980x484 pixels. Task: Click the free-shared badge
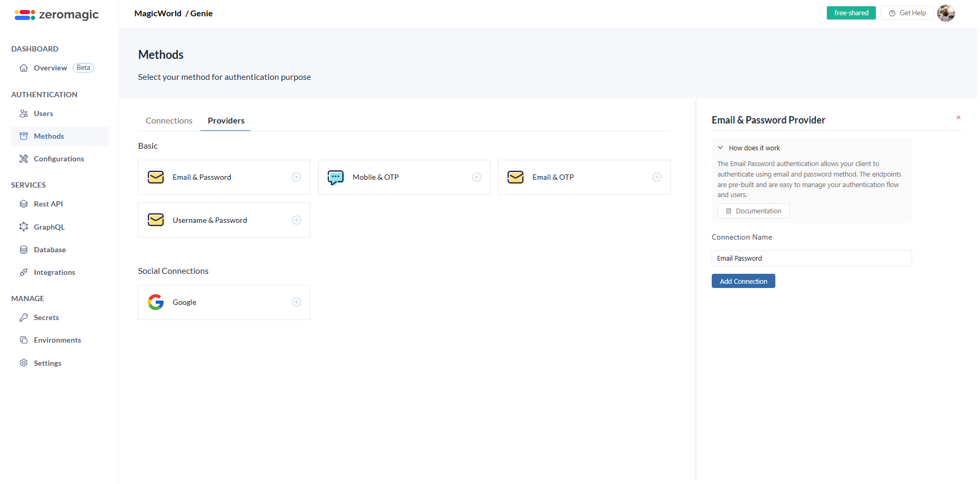coord(851,13)
